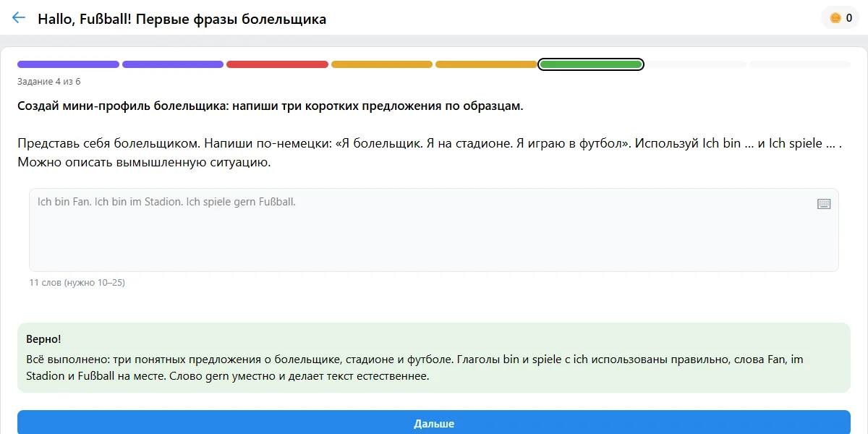Open the coin balance counter
868x434 pixels.
(841, 18)
